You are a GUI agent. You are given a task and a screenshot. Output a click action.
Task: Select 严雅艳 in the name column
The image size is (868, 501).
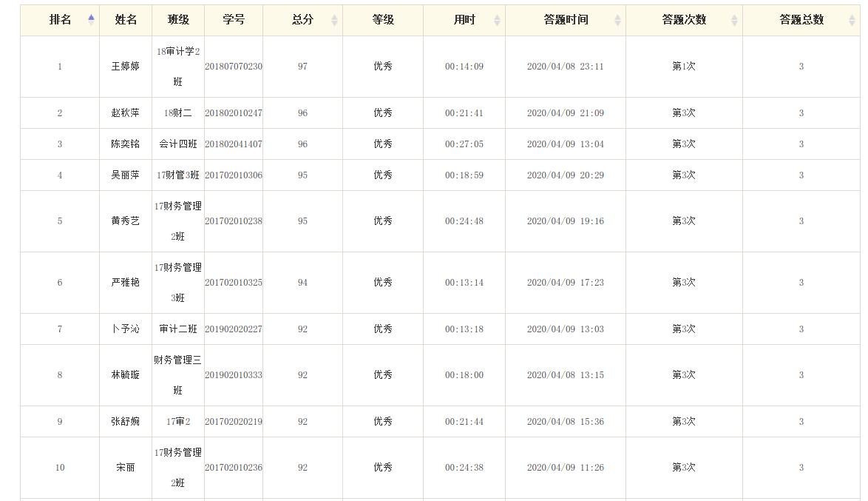(126, 283)
